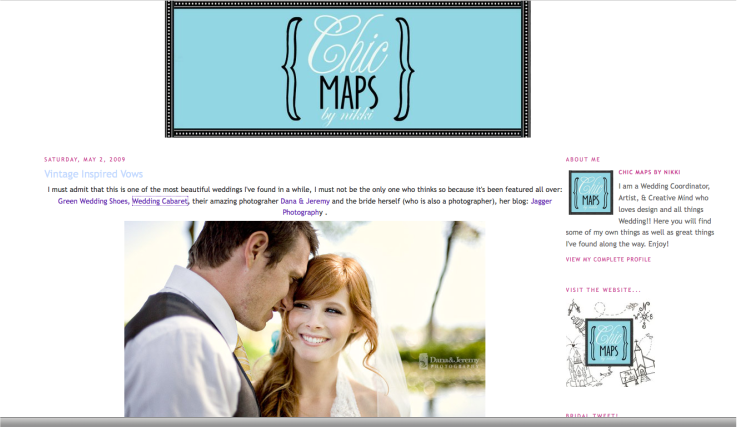Visit the Dana & Jeremy photographer link
This screenshot has width=737, height=427.
(304, 201)
